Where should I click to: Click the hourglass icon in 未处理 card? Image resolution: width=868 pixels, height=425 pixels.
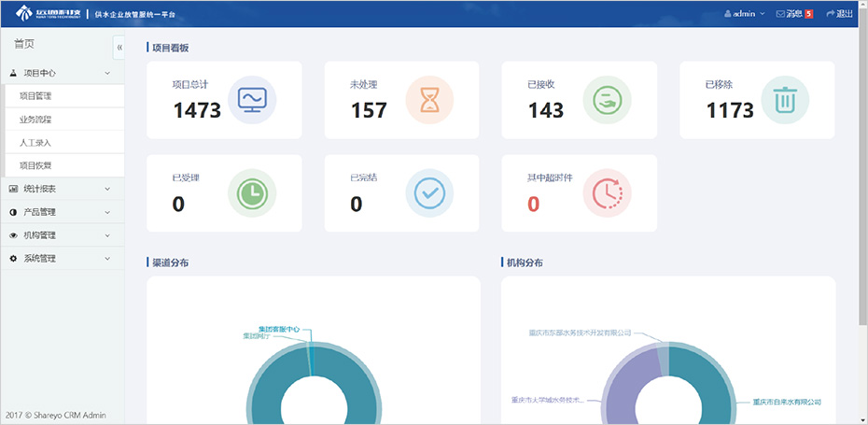pyautogui.click(x=429, y=100)
